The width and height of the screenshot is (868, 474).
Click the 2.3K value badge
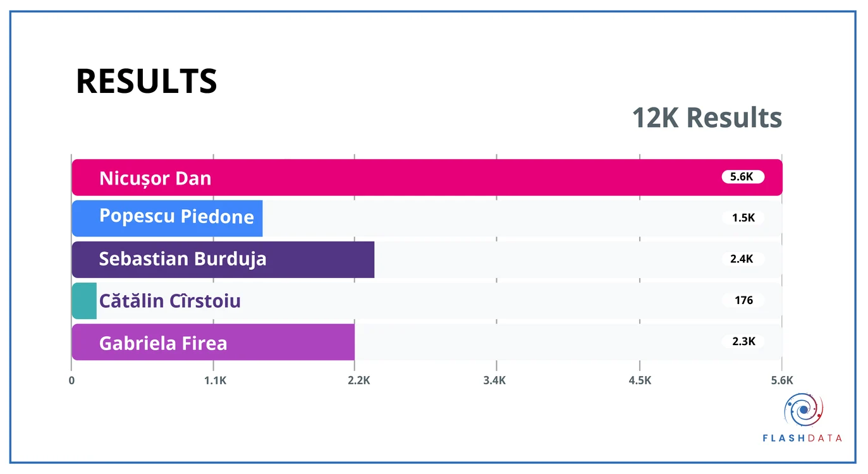click(x=743, y=341)
